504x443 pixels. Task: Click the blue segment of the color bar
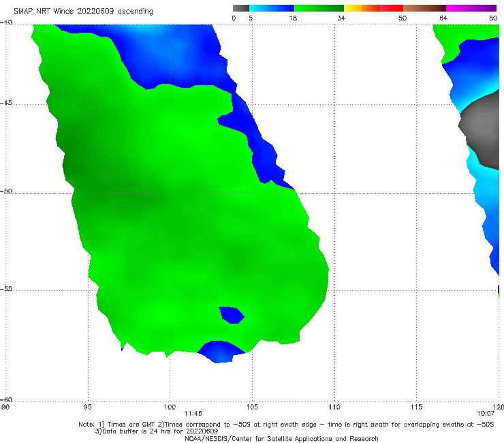(x=272, y=8)
